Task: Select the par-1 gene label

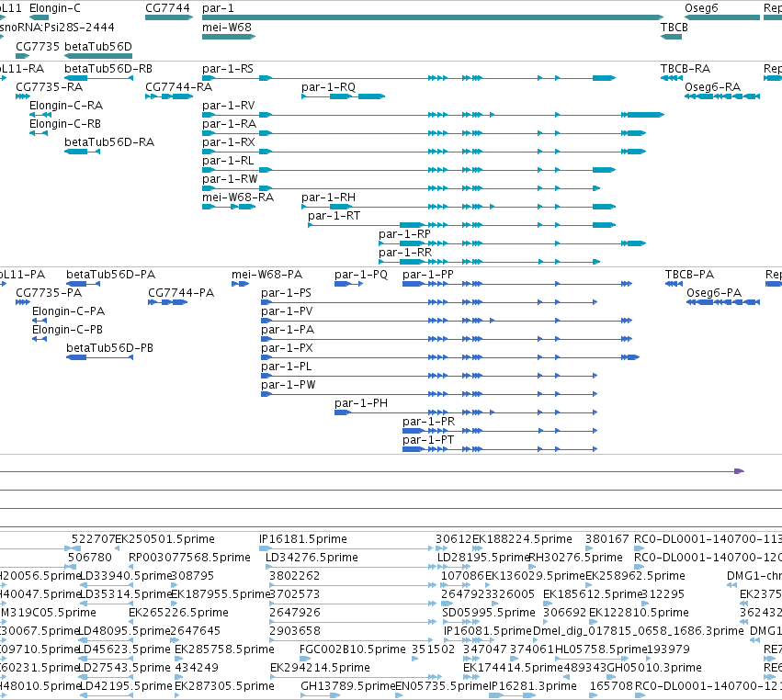Action: [218, 8]
